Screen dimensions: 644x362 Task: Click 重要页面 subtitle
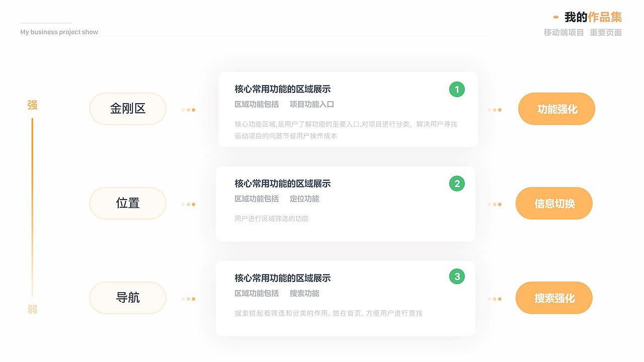coord(606,33)
